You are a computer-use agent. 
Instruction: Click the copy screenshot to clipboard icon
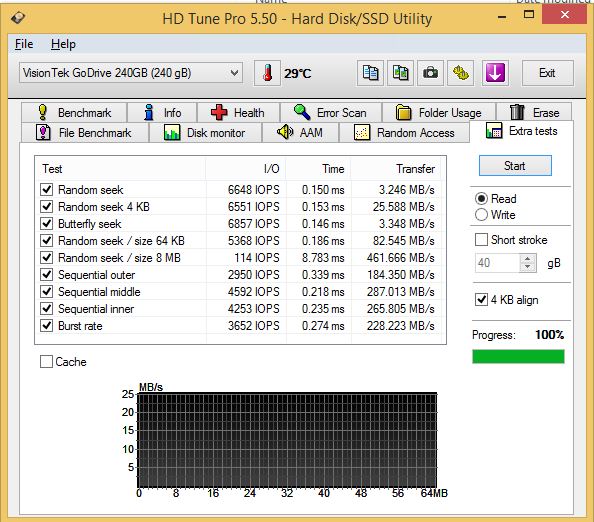[x=400, y=73]
